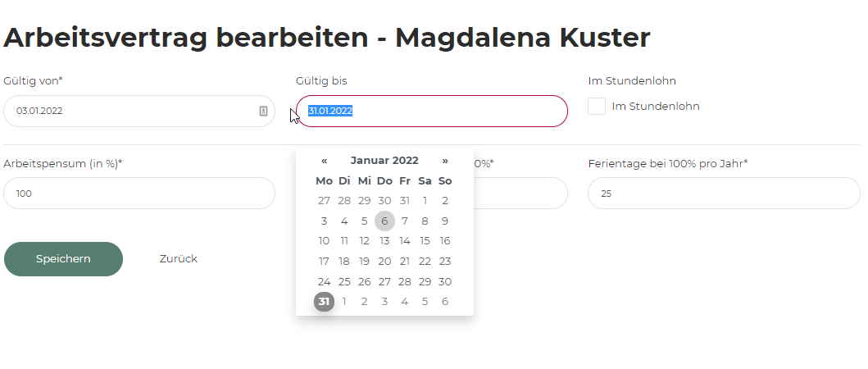
Task: Go to next month in datepicker
Action: 445,161
